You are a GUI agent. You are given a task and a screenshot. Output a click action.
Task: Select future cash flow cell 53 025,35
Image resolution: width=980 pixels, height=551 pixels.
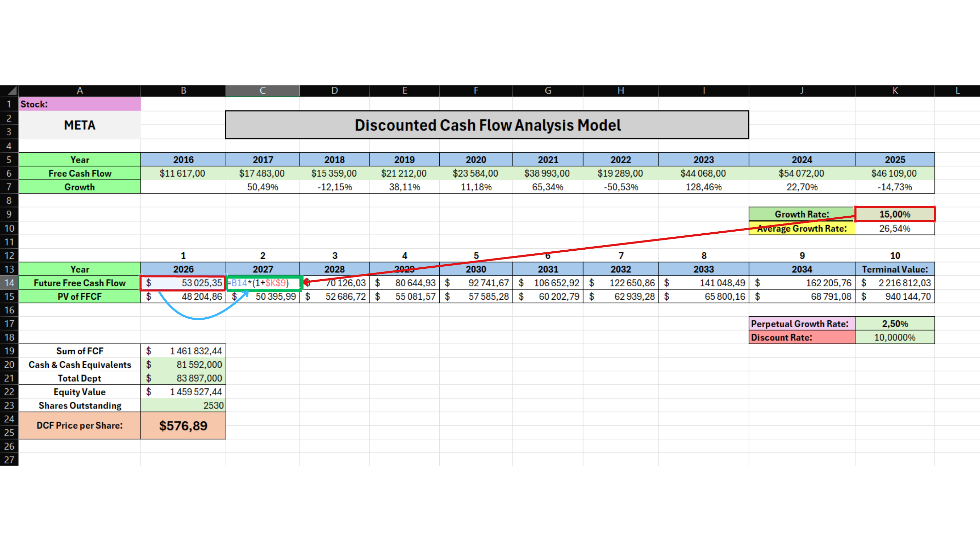coord(183,283)
